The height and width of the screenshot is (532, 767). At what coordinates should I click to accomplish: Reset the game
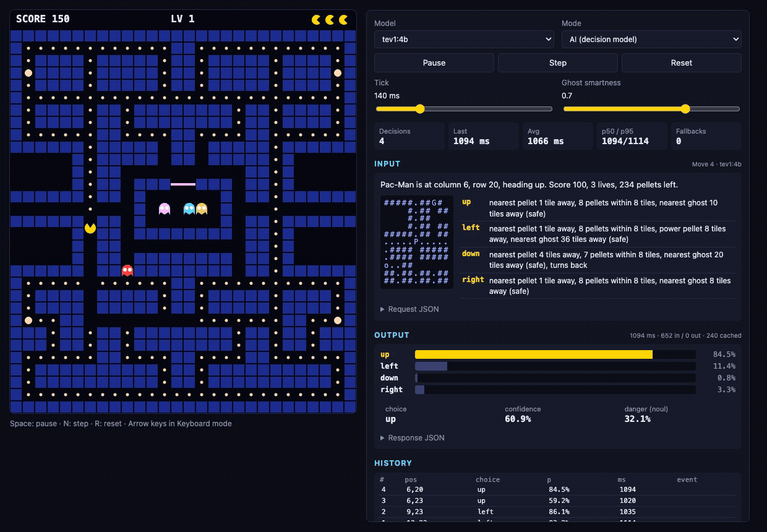click(x=682, y=62)
